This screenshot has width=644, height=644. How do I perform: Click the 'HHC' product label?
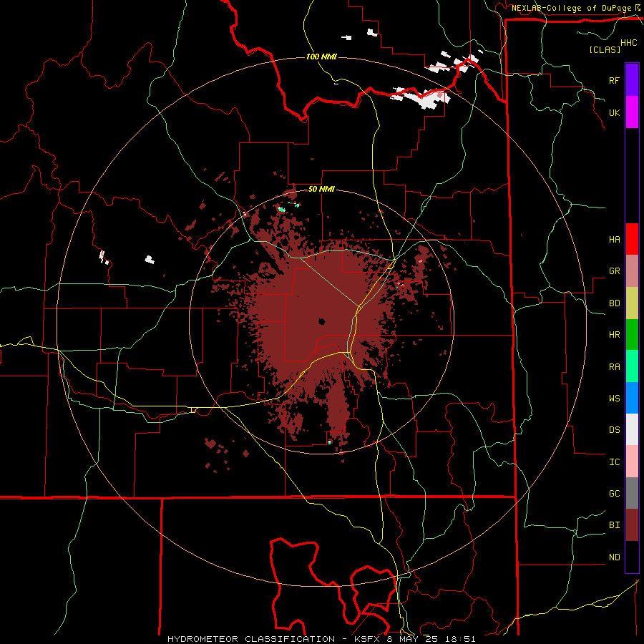tap(629, 43)
